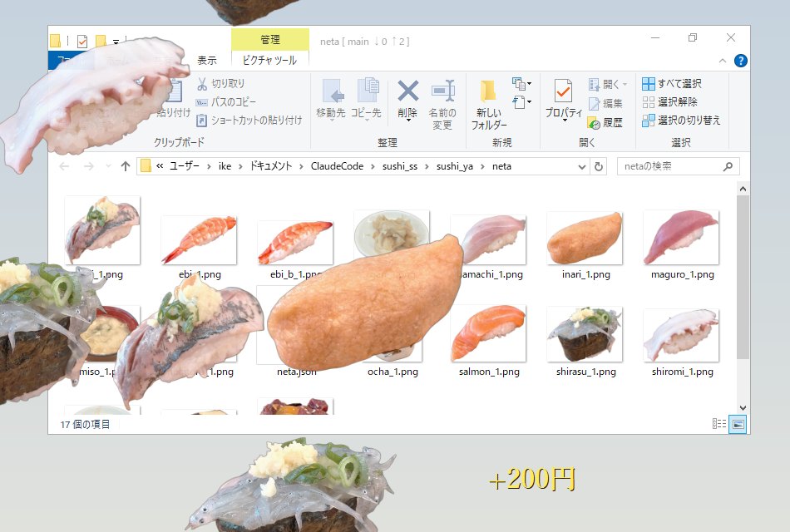Select the shirasu_1.png thumbnail

tap(585, 334)
